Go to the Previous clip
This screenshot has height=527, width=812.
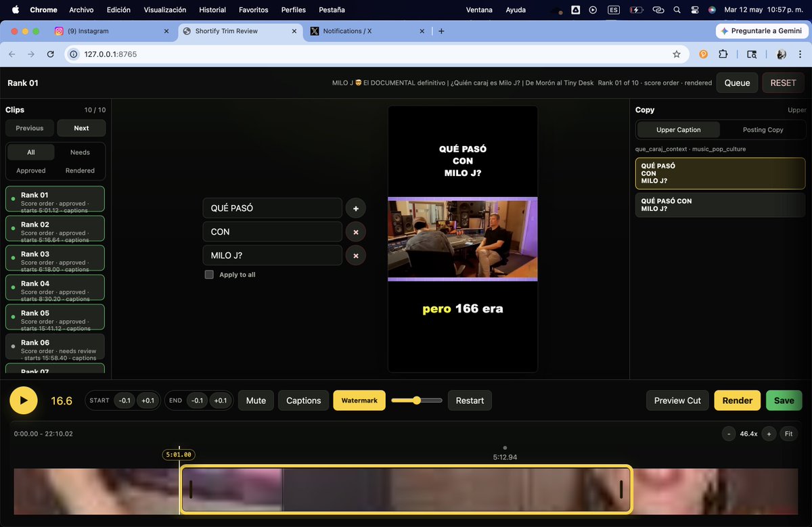point(30,128)
